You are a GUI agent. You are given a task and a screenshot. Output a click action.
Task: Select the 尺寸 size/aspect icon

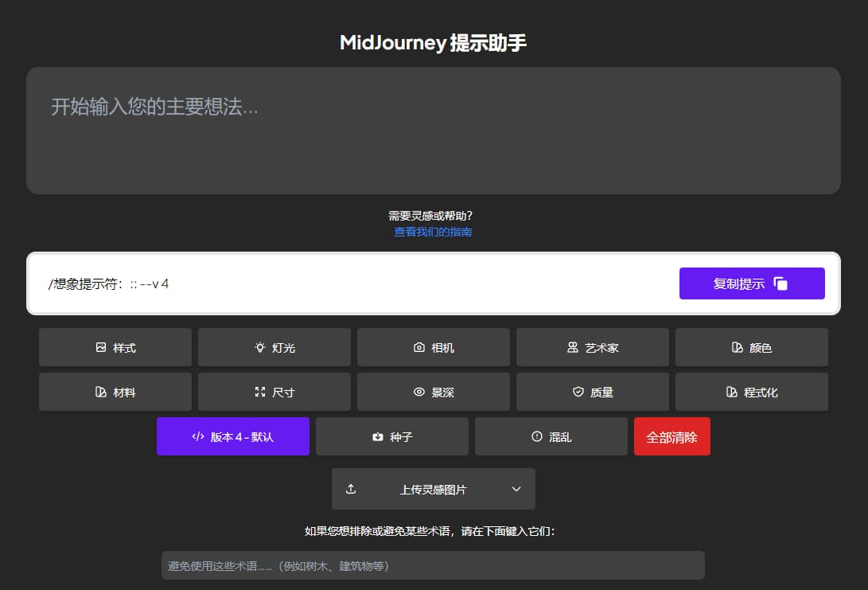point(260,392)
